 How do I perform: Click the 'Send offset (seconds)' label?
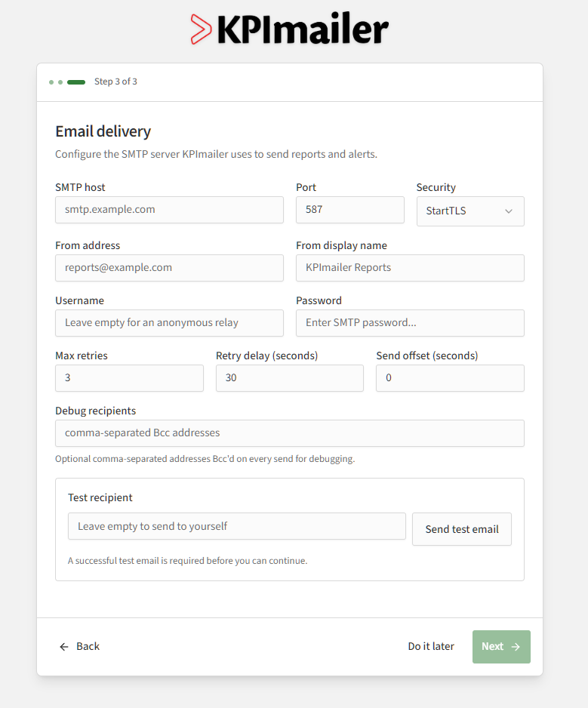(x=426, y=356)
